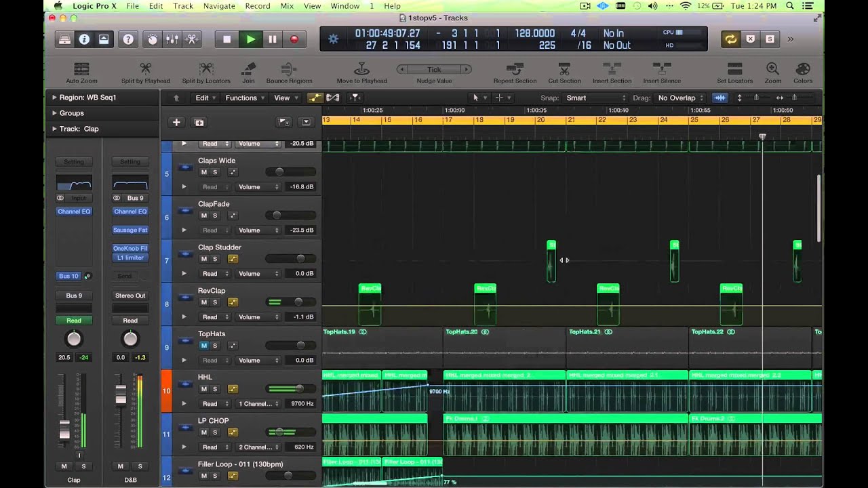Open the Edit dropdown in tracks area
This screenshot has height=488, width=868.
pos(205,98)
